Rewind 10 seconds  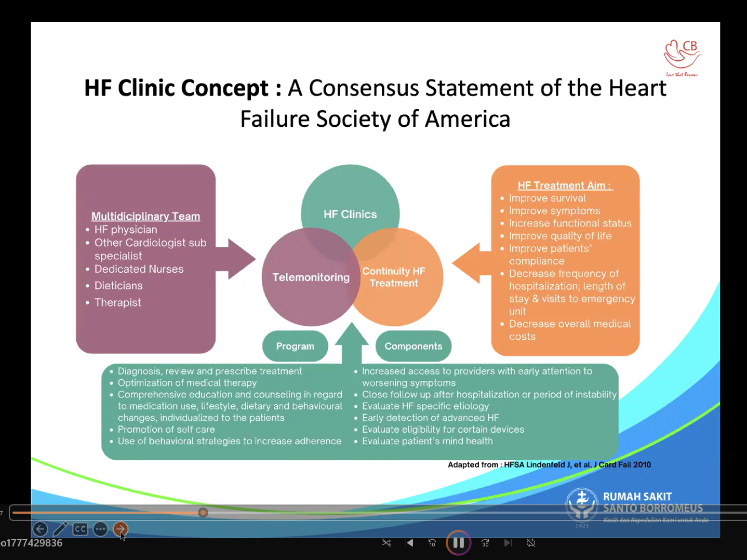[x=432, y=543]
